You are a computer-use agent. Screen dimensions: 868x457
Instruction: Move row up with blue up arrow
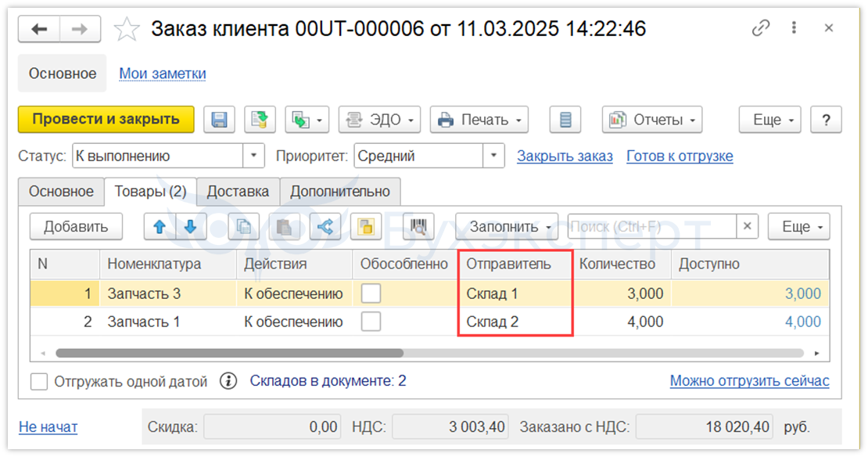(160, 227)
